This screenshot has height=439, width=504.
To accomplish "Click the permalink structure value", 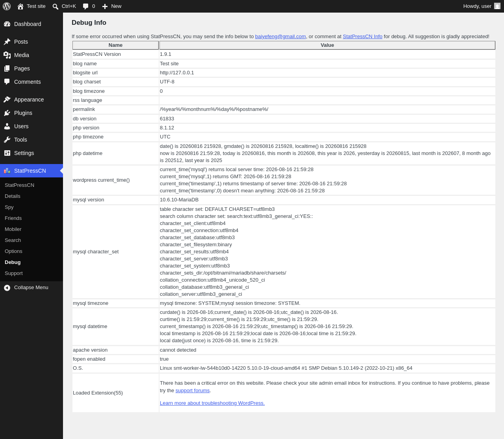I will 214,109.
